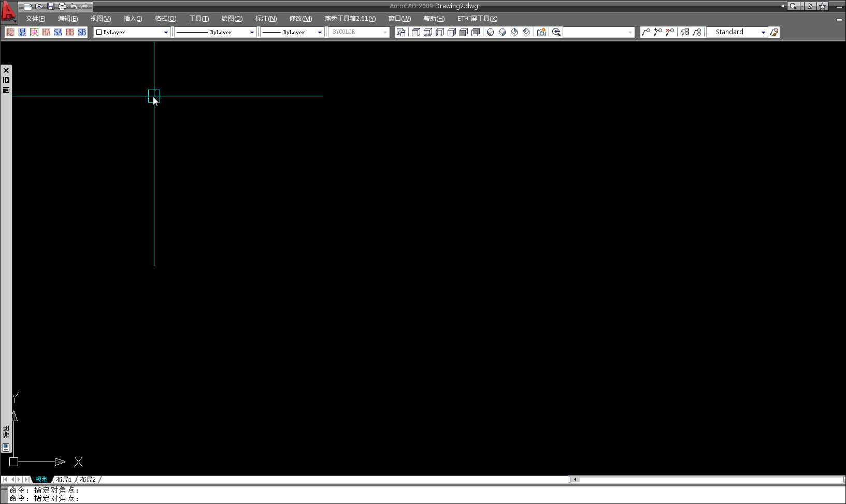Screen dimensions: 846x504
Task: Open the 绘图(D) menu
Action: (232, 19)
